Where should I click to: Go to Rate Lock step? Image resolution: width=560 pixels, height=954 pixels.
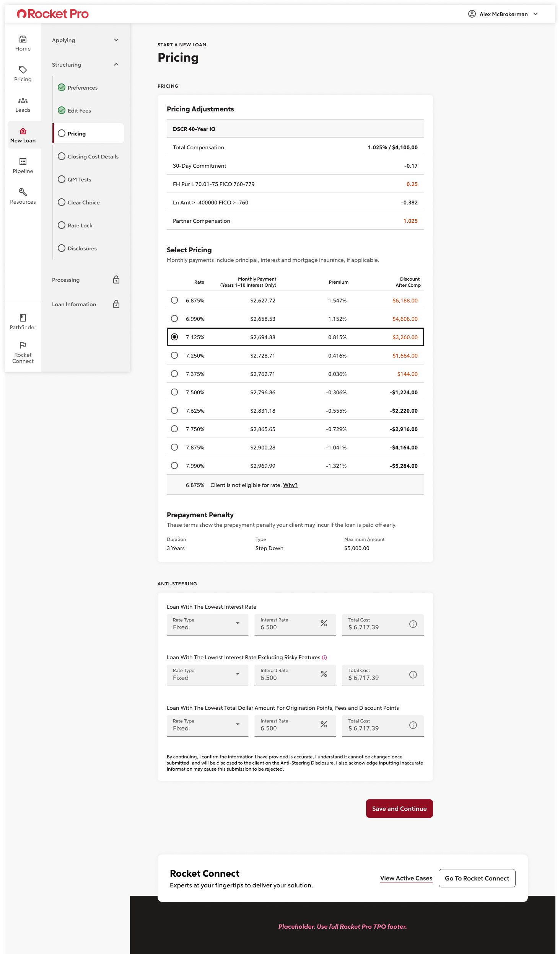pyautogui.click(x=80, y=225)
